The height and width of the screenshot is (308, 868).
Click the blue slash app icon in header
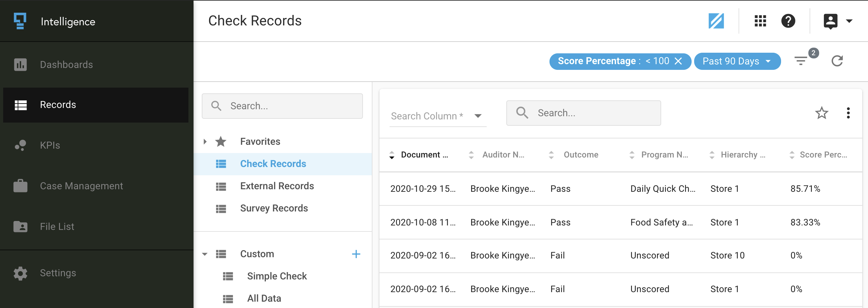(716, 21)
